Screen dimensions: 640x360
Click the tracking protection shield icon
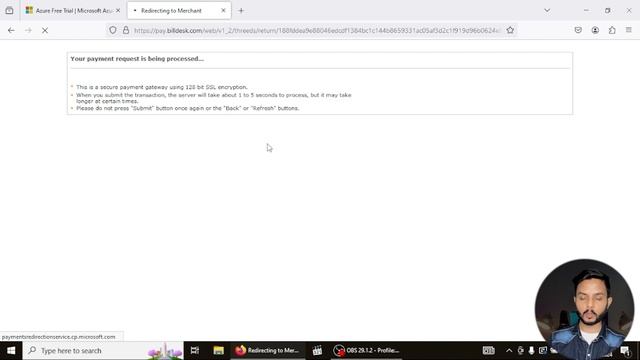pyautogui.click(x=113, y=30)
